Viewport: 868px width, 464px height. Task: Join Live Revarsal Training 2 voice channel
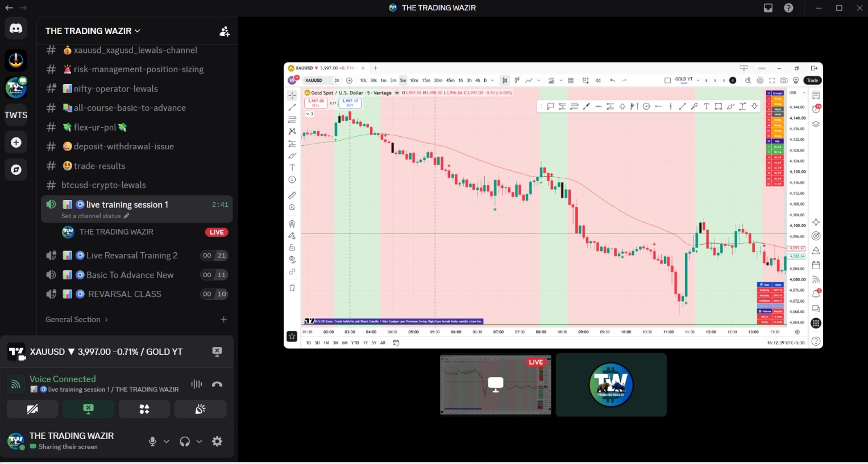(x=137, y=256)
